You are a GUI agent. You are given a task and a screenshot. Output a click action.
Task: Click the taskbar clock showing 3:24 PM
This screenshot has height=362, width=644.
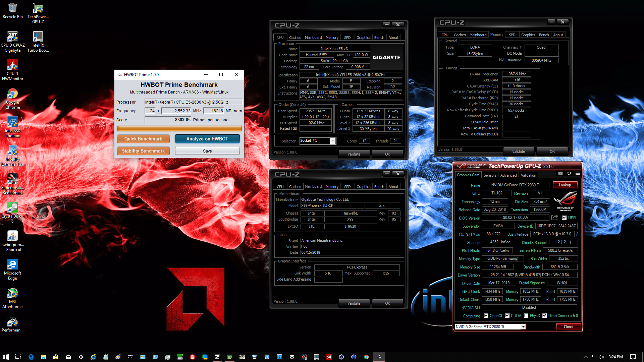point(616,357)
